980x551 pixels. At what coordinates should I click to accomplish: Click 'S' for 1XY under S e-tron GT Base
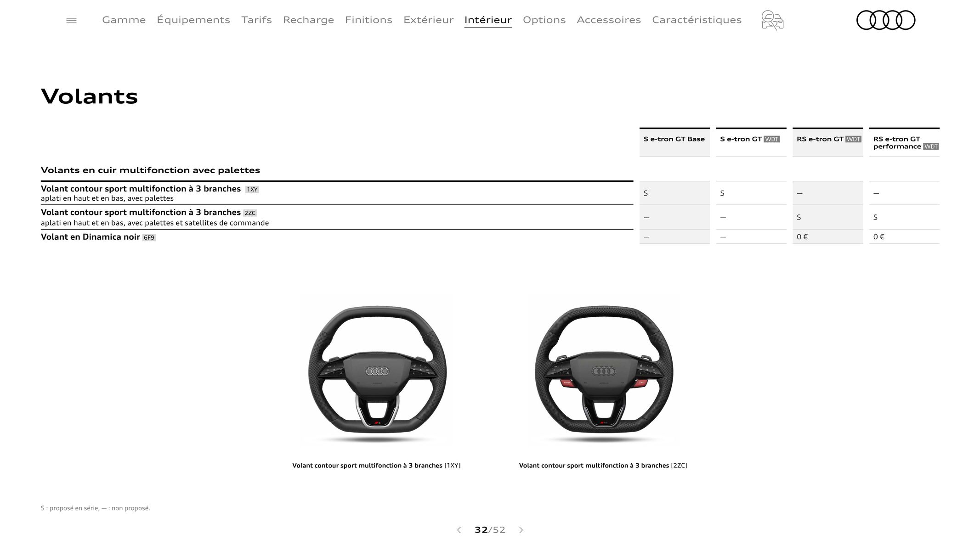[x=646, y=193]
